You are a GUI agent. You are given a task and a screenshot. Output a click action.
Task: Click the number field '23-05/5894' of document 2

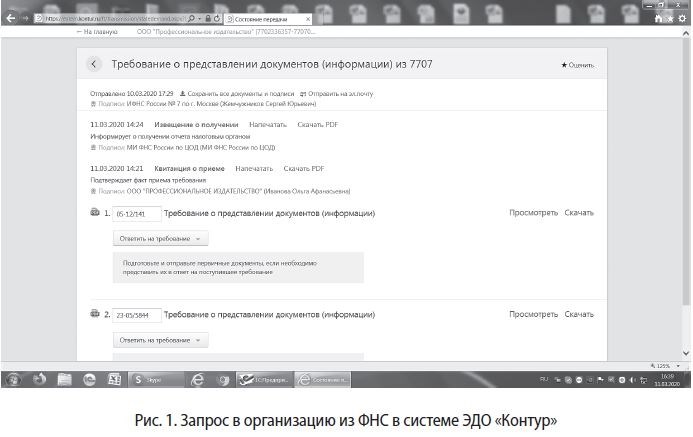coord(137,315)
